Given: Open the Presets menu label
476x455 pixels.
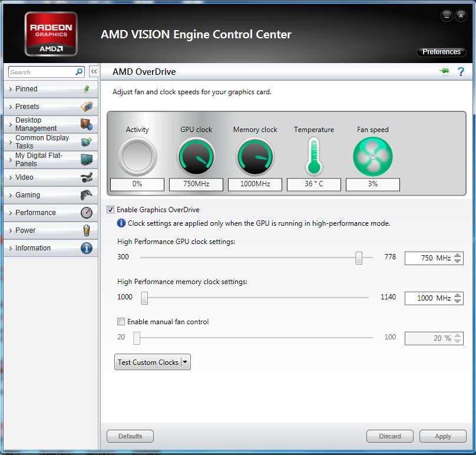Looking at the screenshot, I should click(x=27, y=107).
